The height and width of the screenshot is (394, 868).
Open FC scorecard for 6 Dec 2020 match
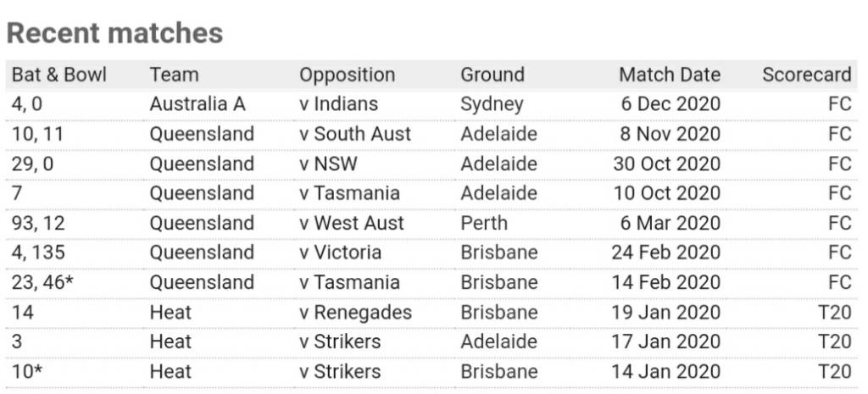840,104
